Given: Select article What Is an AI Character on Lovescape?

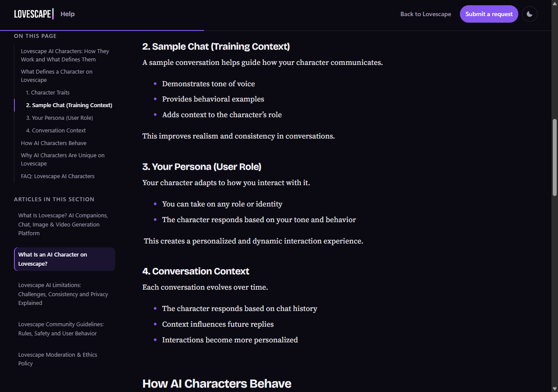Looking at the screenshot, I should (x=65, y=259).
